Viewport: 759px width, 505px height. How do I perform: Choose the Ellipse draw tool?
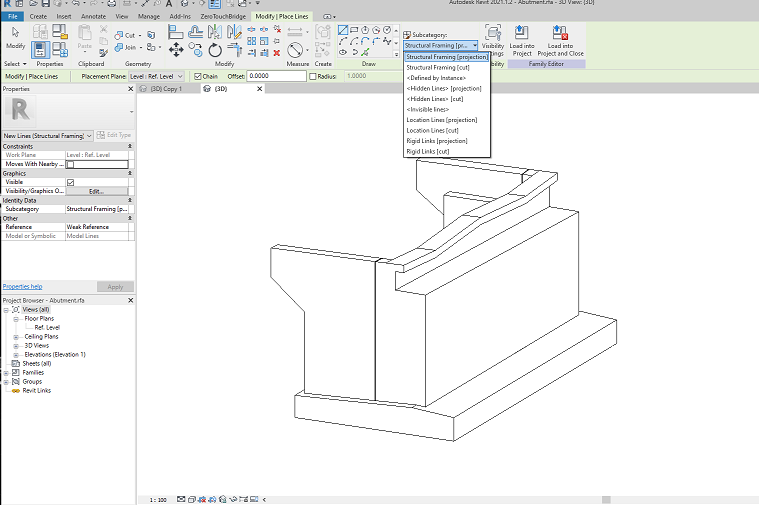[x=343, y=52]
